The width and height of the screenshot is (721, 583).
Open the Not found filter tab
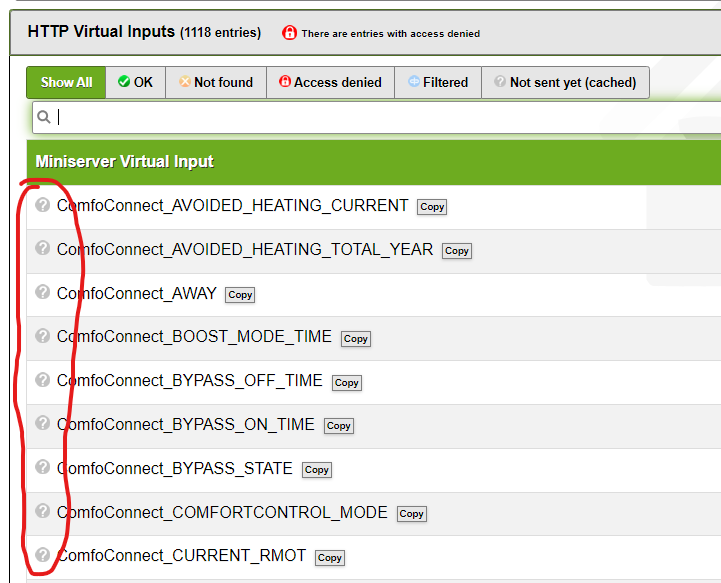(216, 82)
